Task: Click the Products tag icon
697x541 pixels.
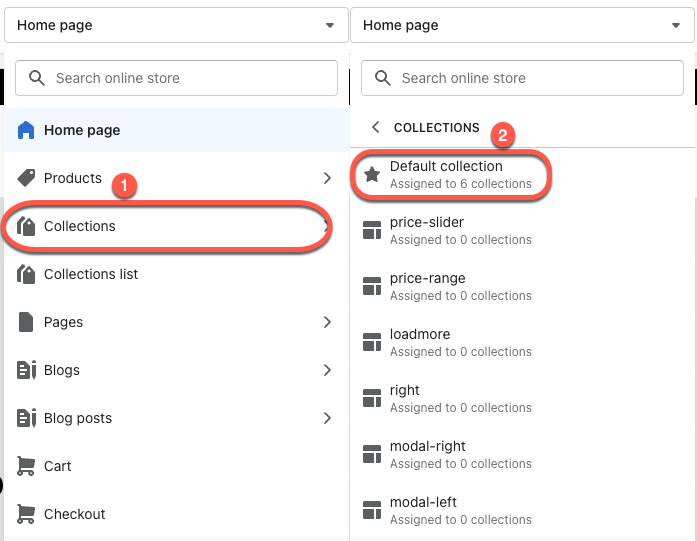Action: [x=26, y=178]
